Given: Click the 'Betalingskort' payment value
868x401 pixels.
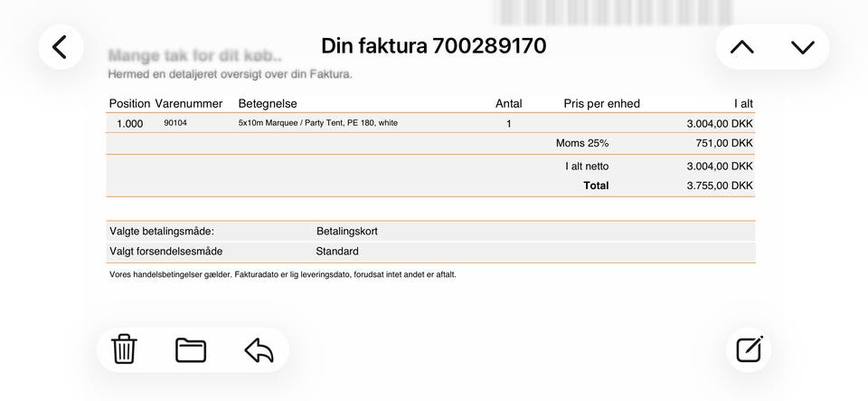Looking at the screenshot, I should tap(347, 231).
